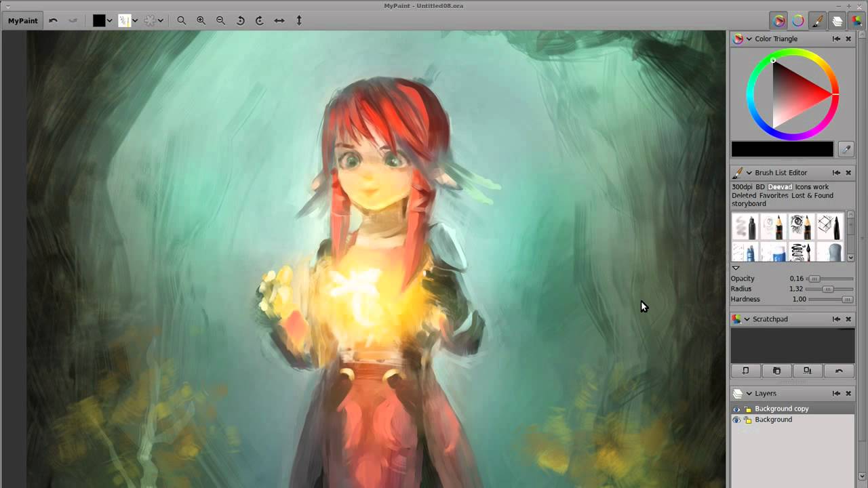The height and width of the screenshot is (488, 868).
Task: Collapse the brush settings disclosure triangle
Action: point(736,268)
